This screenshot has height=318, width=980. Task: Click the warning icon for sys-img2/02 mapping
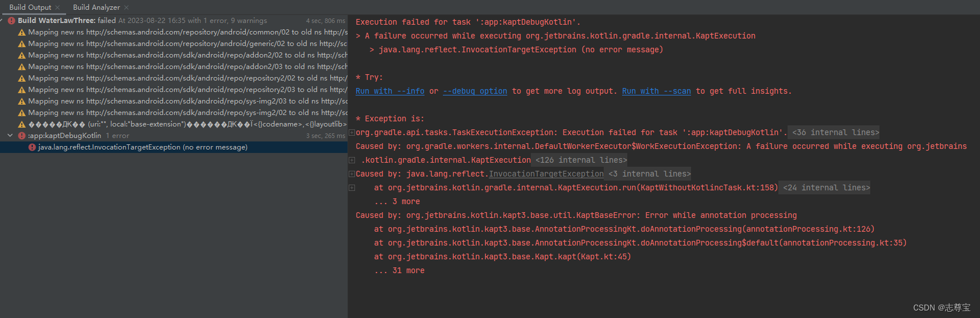click(22, 113)
